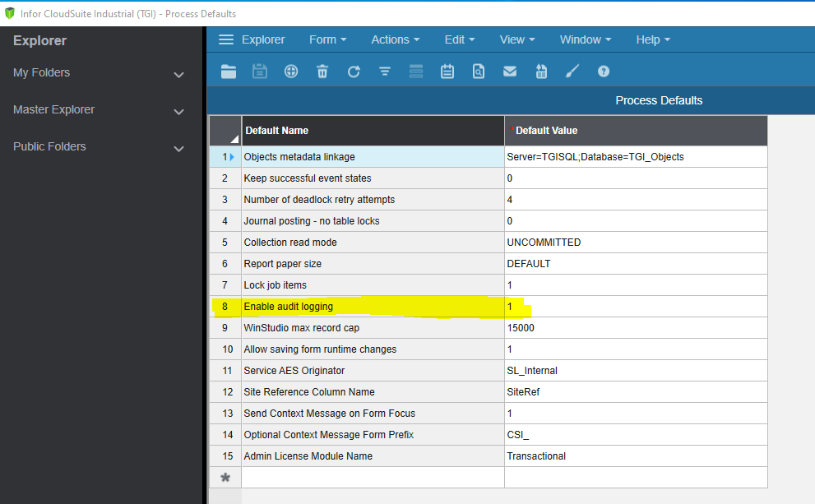Click the value '4' for deadlock retry attempts
Image resolution: width=815 pixels, height=504 pixels.
pos(636,200)
